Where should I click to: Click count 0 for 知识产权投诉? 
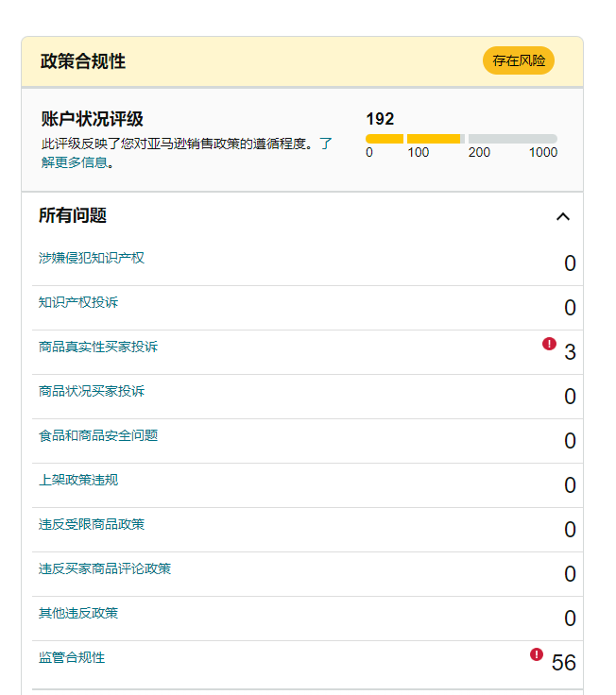pyautogui.click(x=570, y=308)
